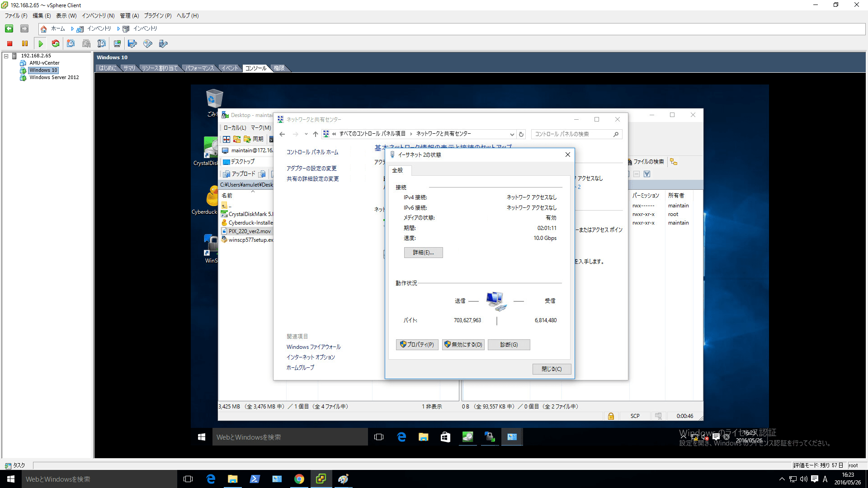Viewport: 868px width, 488px height.
Task: Click guest Windows Start button
Action: (x=202, y=437)
